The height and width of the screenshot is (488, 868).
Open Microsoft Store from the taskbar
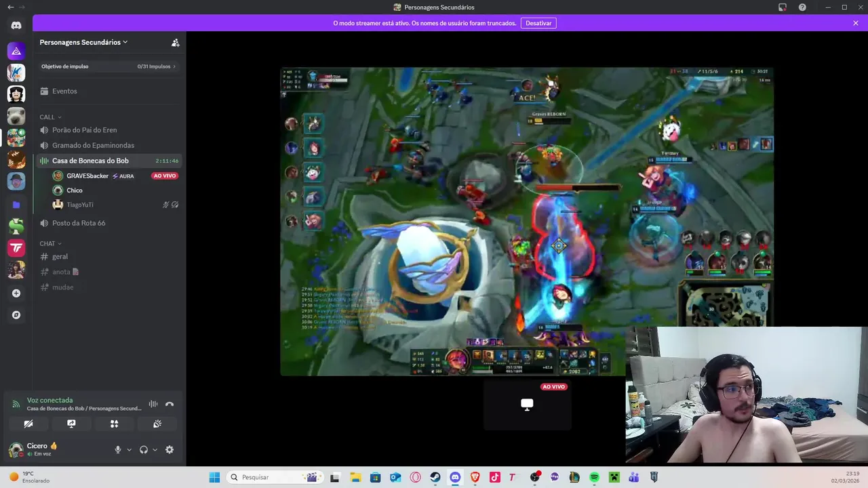pos(375,477)
